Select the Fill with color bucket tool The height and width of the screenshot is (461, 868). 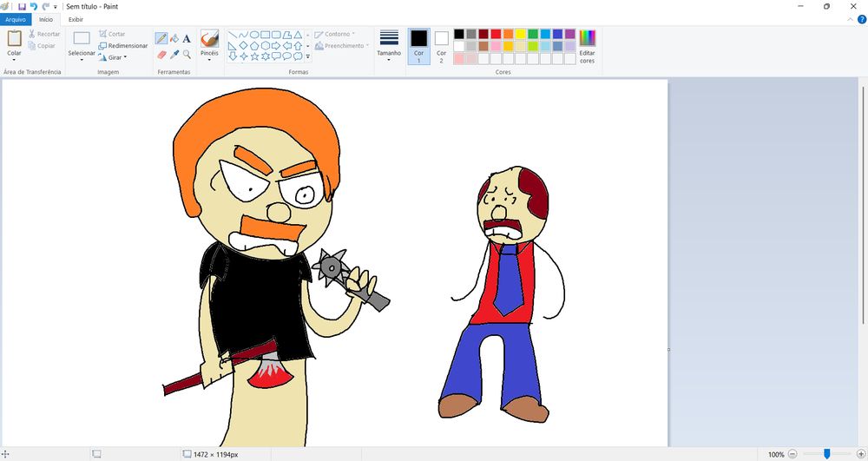(174, 38)
